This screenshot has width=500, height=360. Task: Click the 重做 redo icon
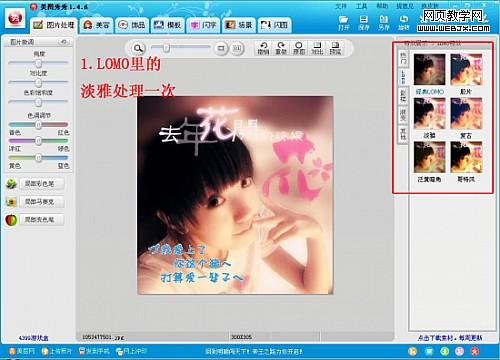tap(281, 48)
